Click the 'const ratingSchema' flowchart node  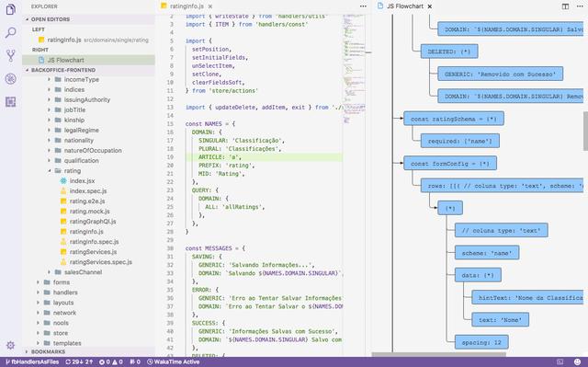point(454,119)
